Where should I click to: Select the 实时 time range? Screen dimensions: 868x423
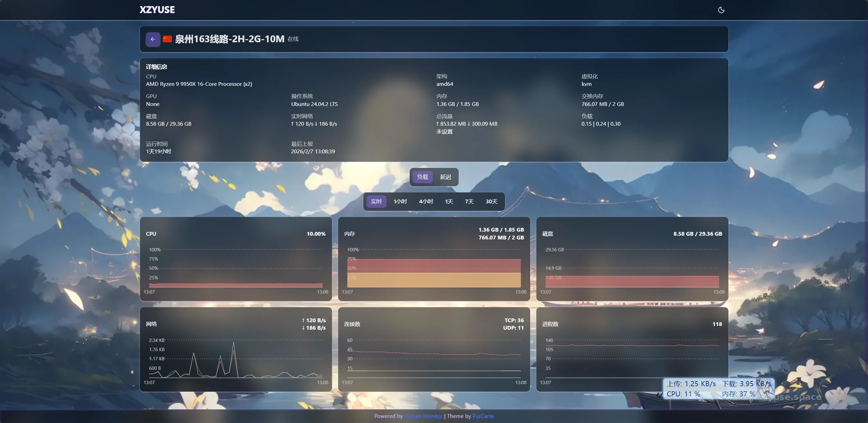[376, 201]
